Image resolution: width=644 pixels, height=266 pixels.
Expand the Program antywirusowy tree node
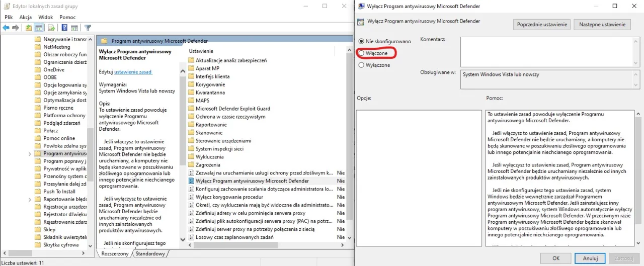click(30, 153)
